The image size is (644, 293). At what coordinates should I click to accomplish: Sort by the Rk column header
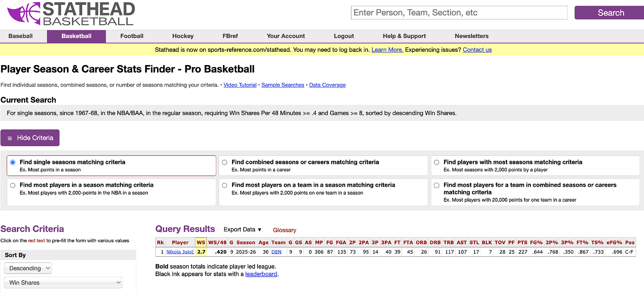[x=160, y=242]
